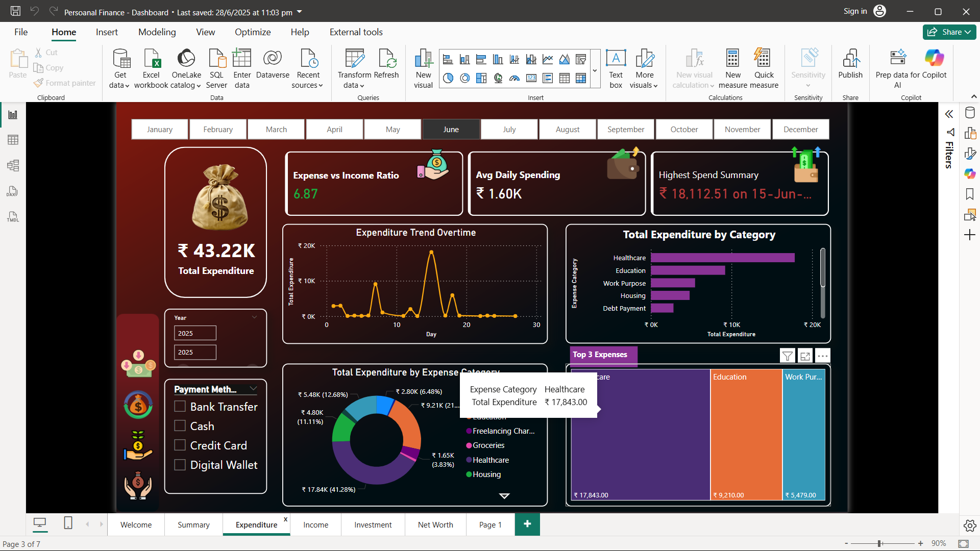Click scrollbar in Total Expenditure by Category
This screenshot has height=551, width=980.
[x=823, y=268]
